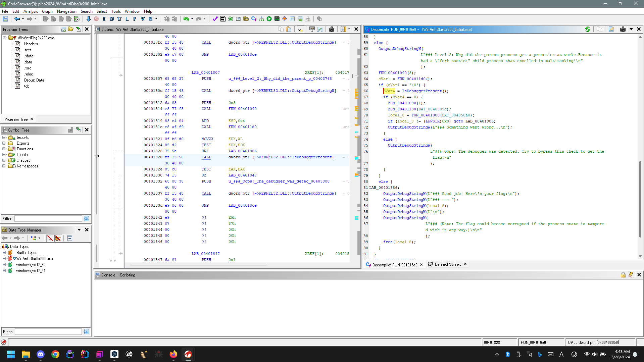Image resolution: width=644 pixels, height=362 pixels.
Task: Open the Analysis menu
Action: point(31,11)
